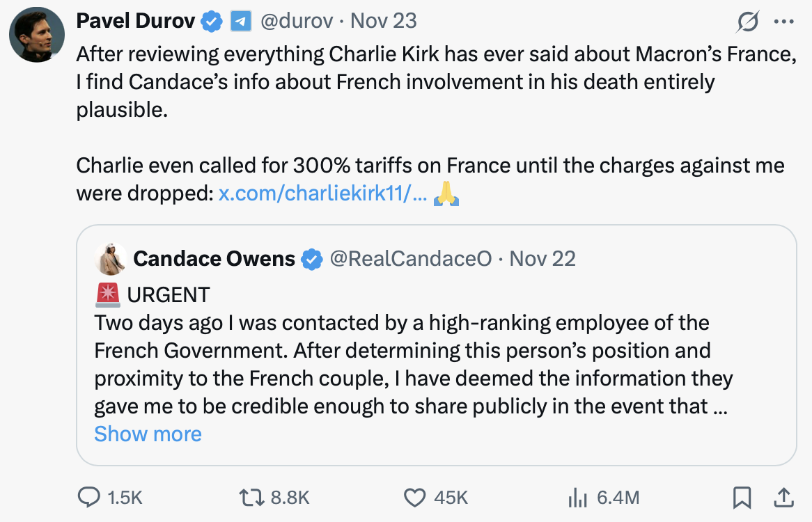The image size is (812, 522).
Task: Expand the quoted post with Show more
Action: point(148,434)
